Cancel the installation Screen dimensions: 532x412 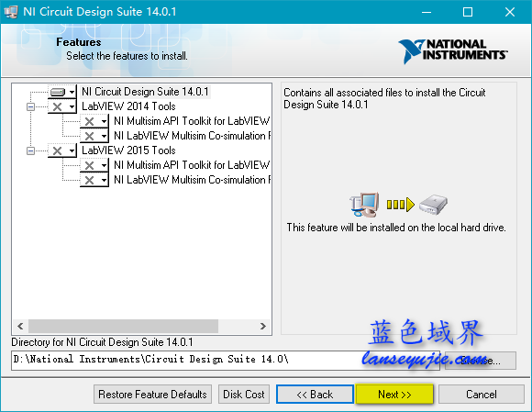[x=482, y=395]
